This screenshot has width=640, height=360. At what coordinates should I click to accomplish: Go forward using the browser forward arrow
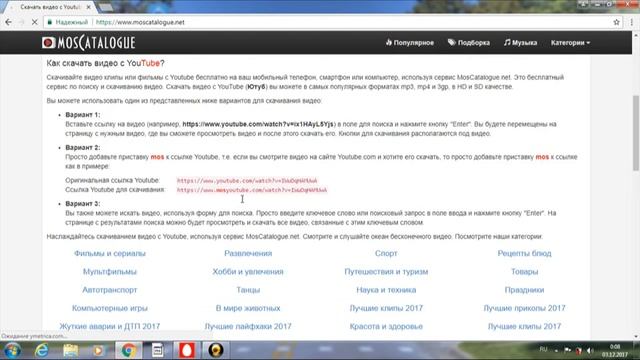pos(22,22)
